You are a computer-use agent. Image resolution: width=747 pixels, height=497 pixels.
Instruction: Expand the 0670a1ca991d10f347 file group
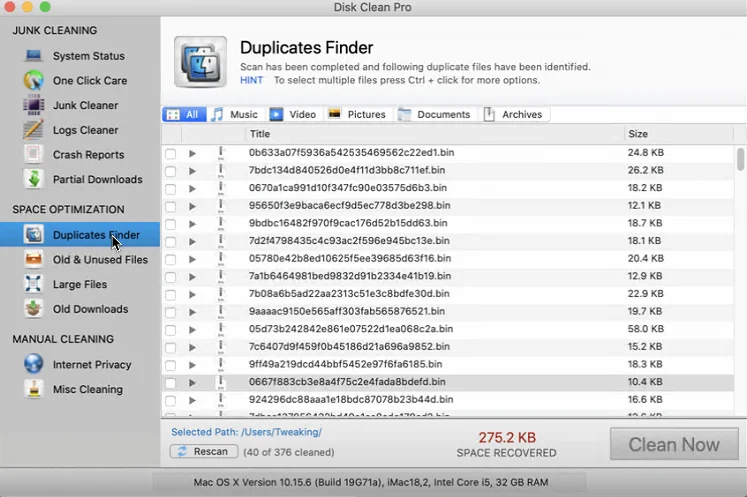[x=193, y=188]
